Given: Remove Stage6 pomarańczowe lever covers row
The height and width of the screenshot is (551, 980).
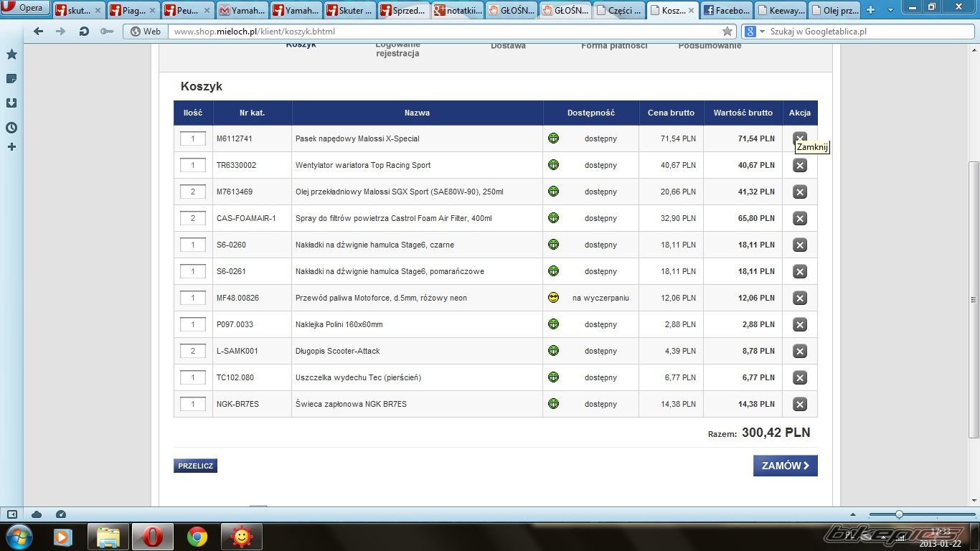Looking at the screenshot, I should coord(800,271).
